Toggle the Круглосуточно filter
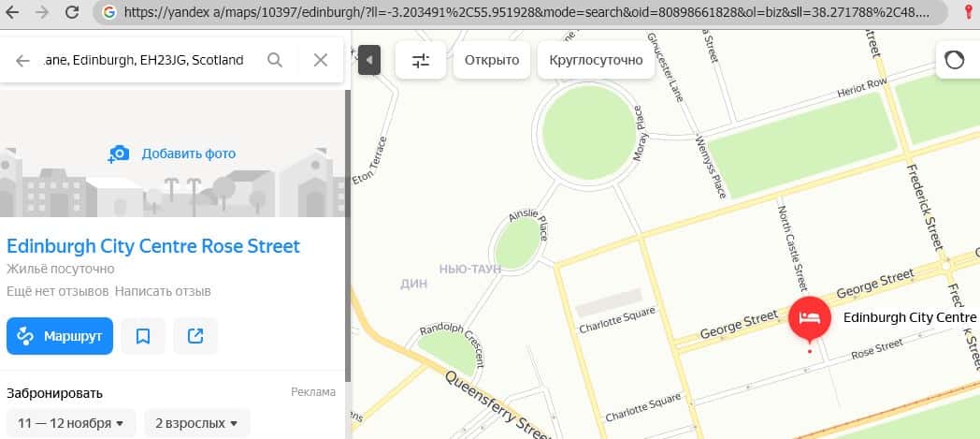The width and height of the screenshot is (980, 439). (597, 60)
